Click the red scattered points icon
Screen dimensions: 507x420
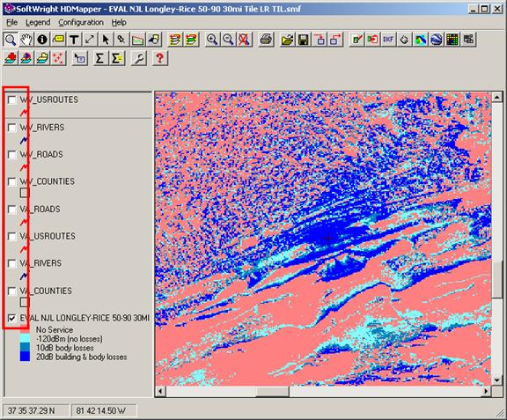[x=58, y=59]
